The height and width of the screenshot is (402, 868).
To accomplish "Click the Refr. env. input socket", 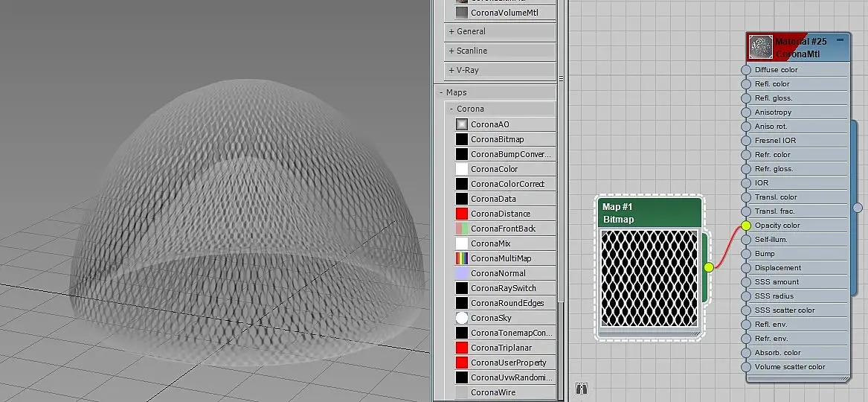I will [746, 338].
